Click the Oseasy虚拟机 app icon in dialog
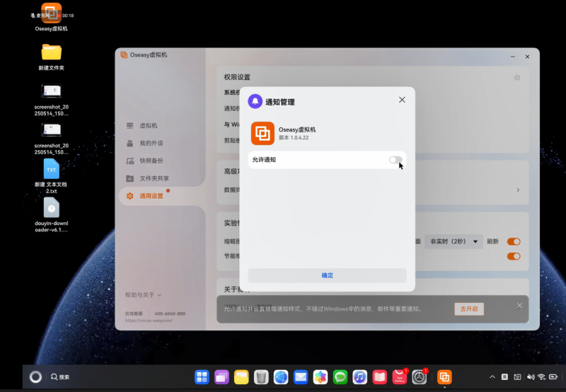This screenshot has width=566, height=392. (262, 133)
